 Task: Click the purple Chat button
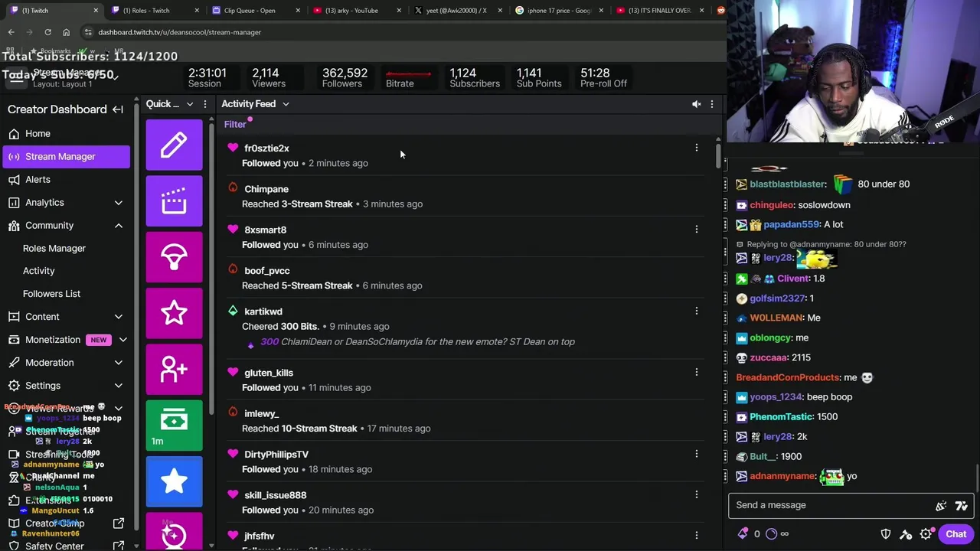point(955,534)
